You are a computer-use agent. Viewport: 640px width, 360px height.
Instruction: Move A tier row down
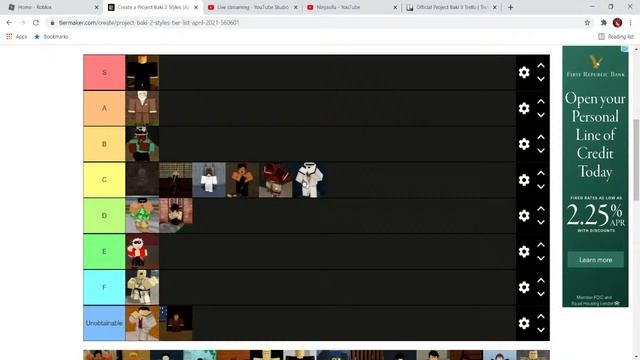[541, 115]
